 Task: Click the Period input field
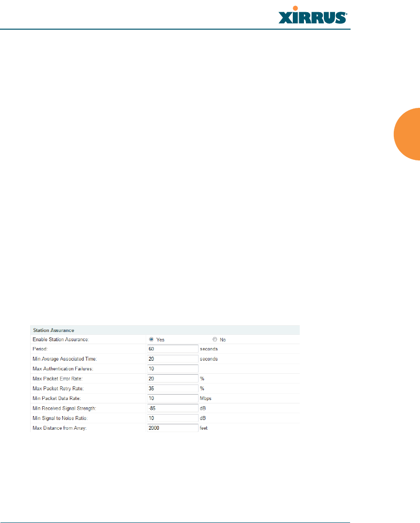(172, 349)
